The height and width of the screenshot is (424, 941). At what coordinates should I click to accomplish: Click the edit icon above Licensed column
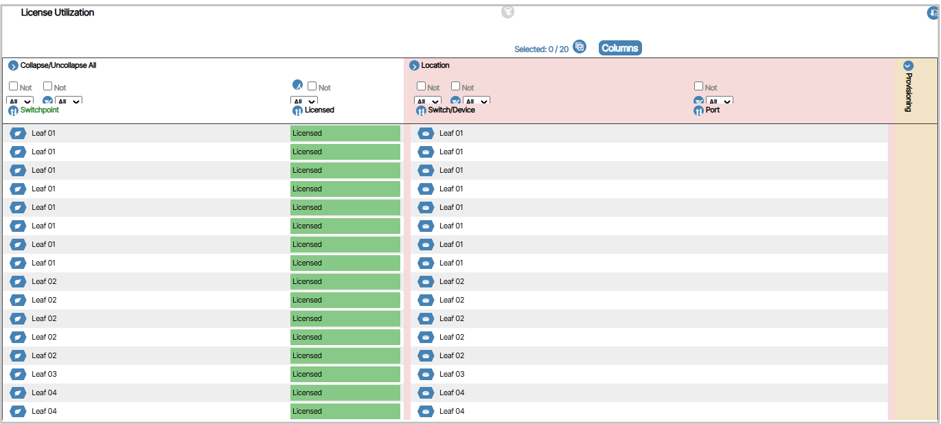(297, 86)
